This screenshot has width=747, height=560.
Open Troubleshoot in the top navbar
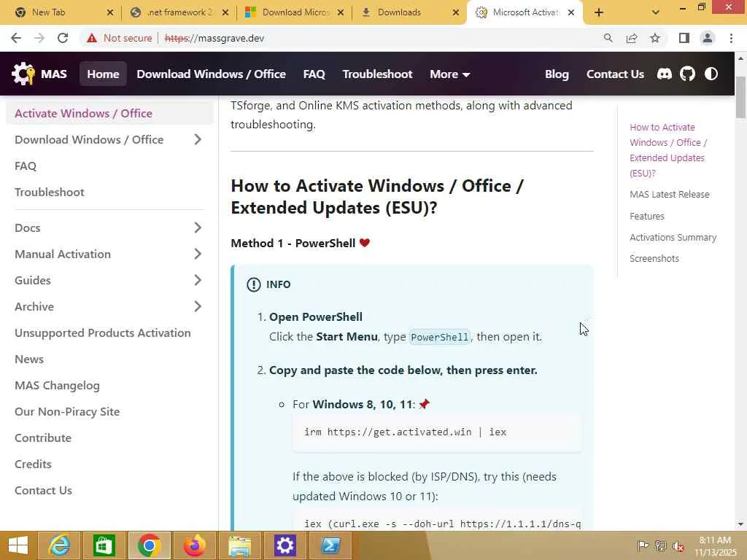377,74
